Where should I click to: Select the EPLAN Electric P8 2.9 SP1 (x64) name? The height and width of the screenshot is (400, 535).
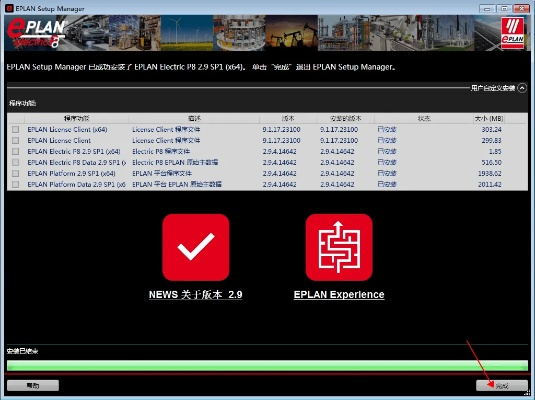[x=74, y=152]
